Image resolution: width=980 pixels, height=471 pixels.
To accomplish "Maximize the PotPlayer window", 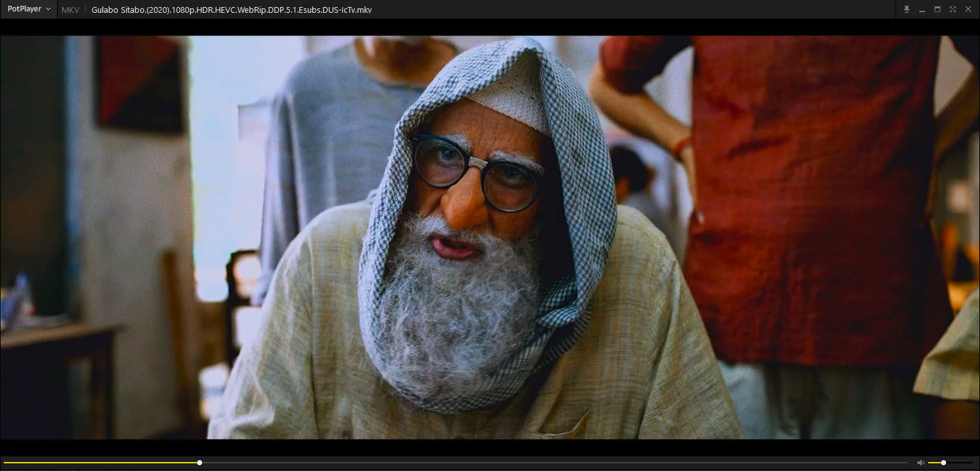I will (x=937, y=10).
